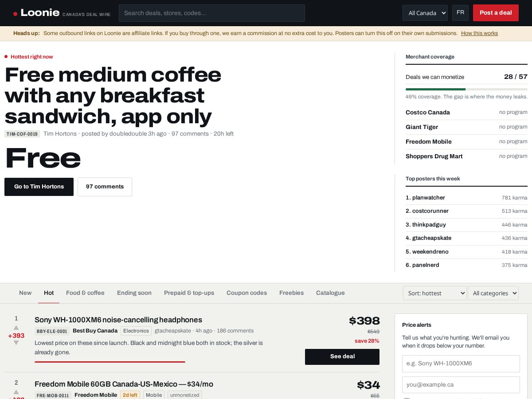Go to the Prepaid & top-ups tab

[189, 293]
